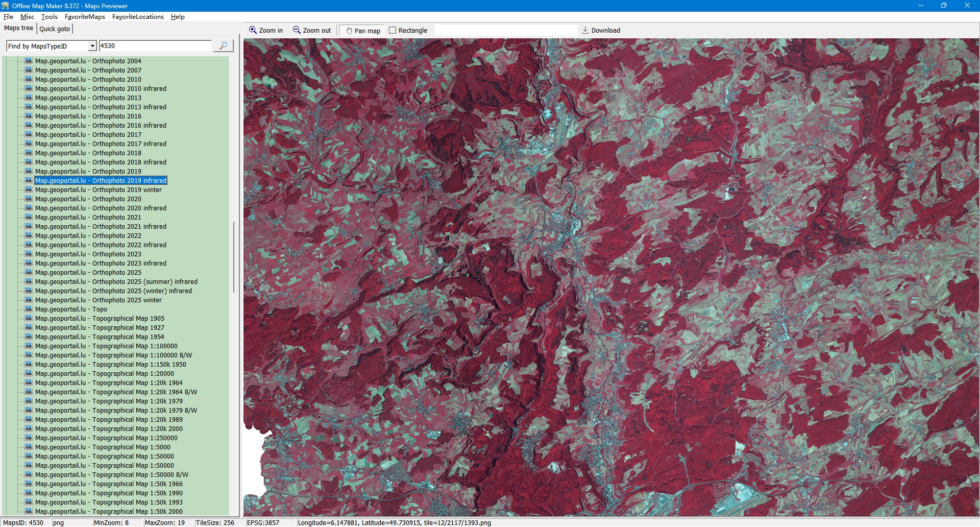980x527 pixels.
Task: Open the FavoriteMaps menu
Action: pos(85,17)
